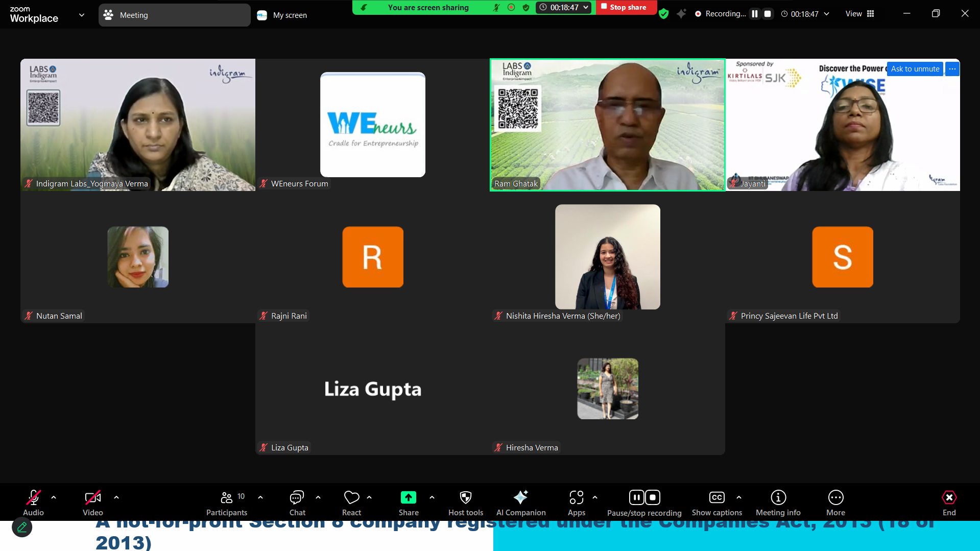Open the Participants panel
Image resolution: width=980 pixels, height=551 pixels.
[226, 503]
